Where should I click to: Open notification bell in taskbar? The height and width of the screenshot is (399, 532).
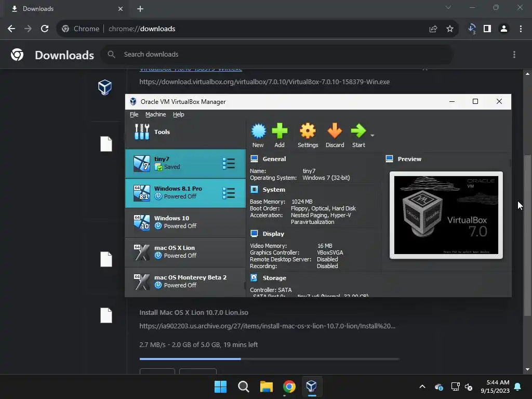(518, 387)
